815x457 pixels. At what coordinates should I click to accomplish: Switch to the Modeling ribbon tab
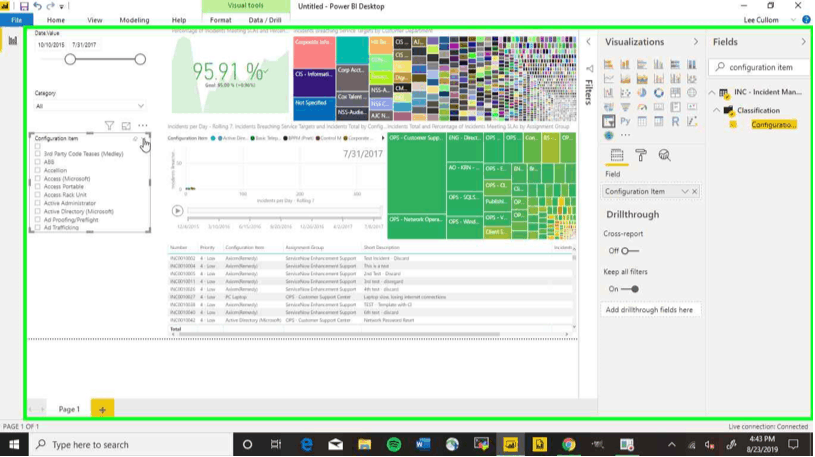coord(134,20)
